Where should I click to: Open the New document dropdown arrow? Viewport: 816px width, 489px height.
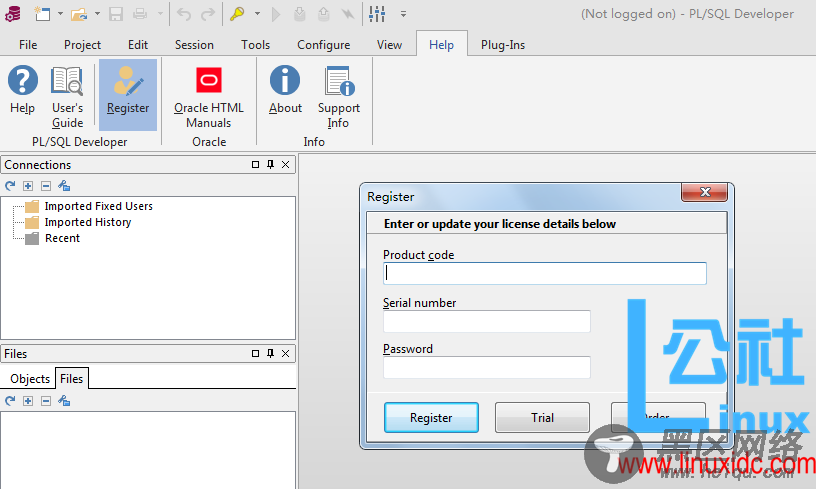coord(60,14)
